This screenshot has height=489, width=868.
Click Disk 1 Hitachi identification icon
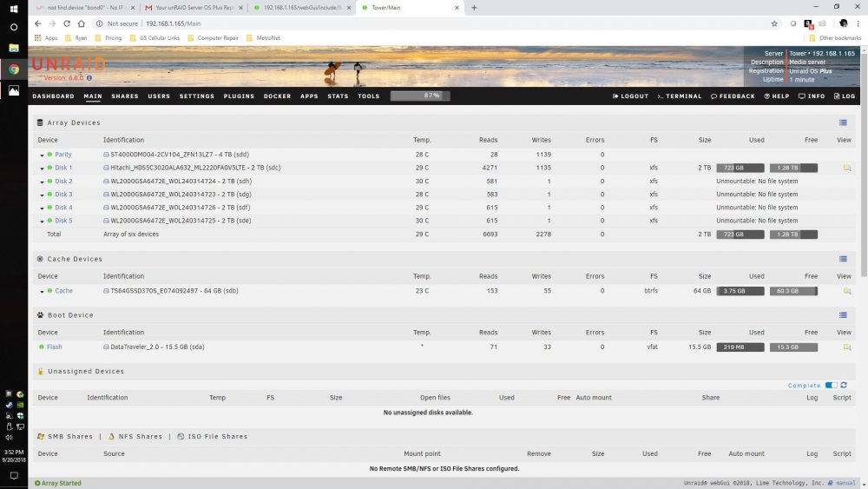tap(106, 168)
